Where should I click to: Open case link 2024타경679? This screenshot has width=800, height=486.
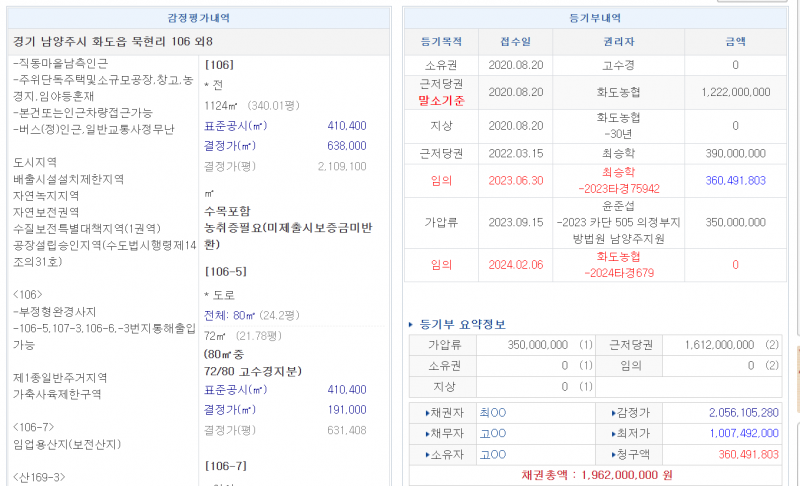pos(620,272)
